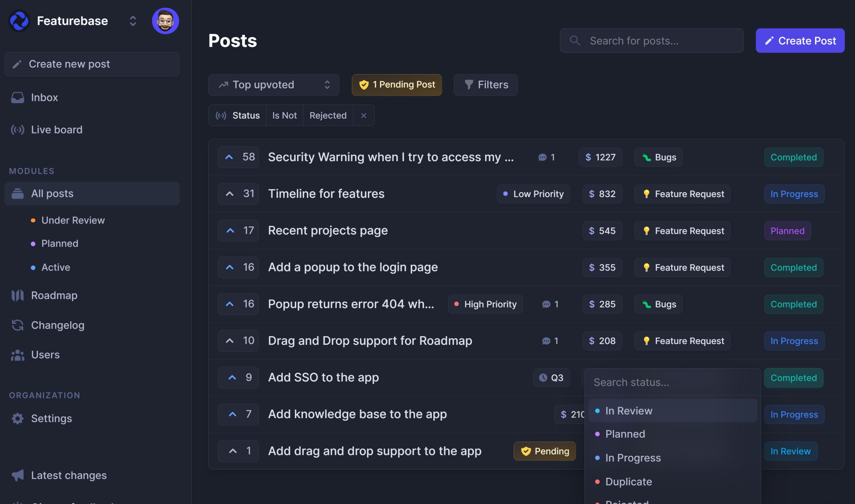
Task: Upvote Add drag and drop support post
Action: point(238,451)
